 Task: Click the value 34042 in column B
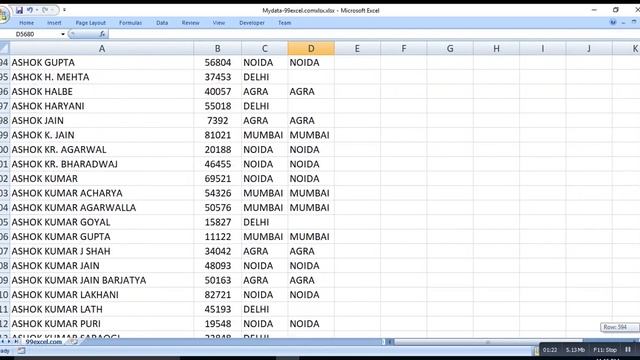coord(218,251)
